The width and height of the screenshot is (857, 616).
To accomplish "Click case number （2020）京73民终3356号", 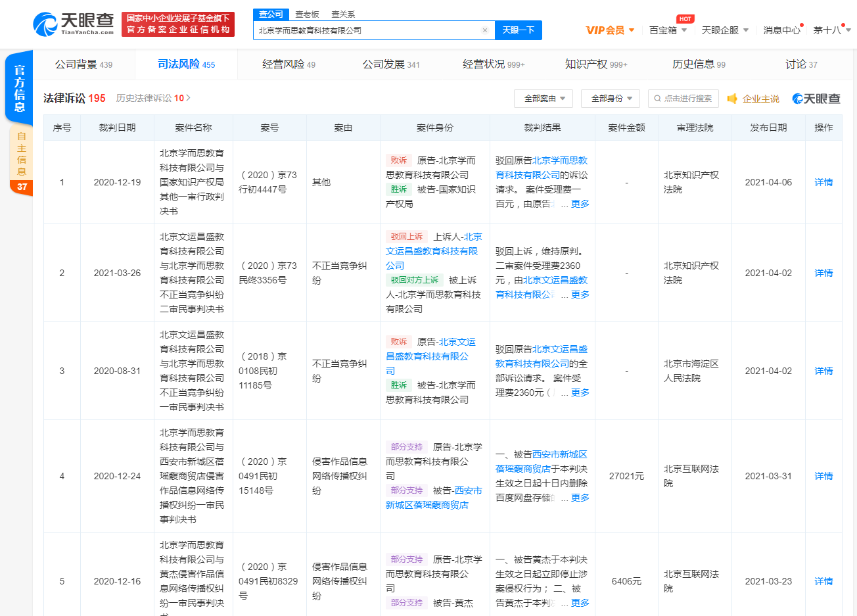I will coord(269,273).
